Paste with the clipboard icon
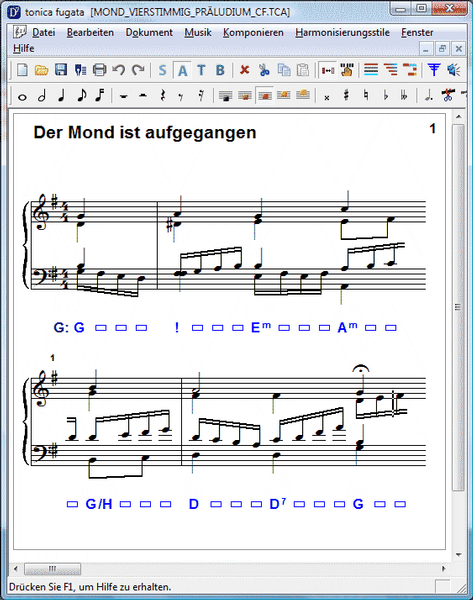The width and height of the screenshot is (473, 600). (x=303, y=70)
